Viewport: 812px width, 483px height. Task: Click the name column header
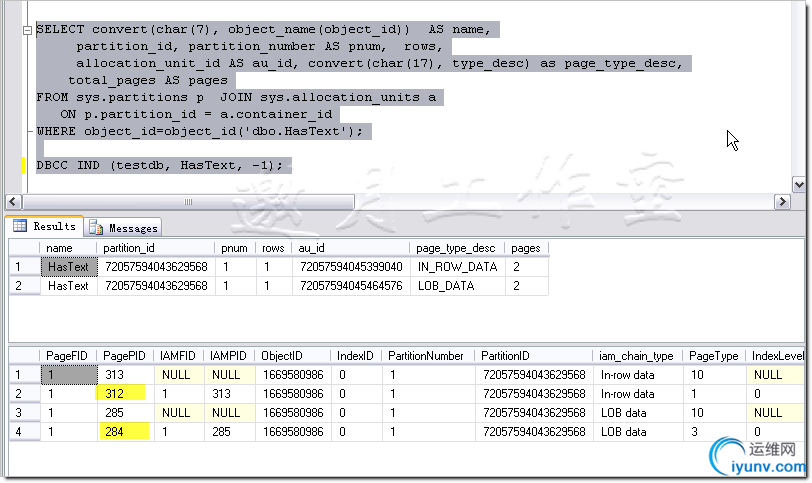(68, 248)
